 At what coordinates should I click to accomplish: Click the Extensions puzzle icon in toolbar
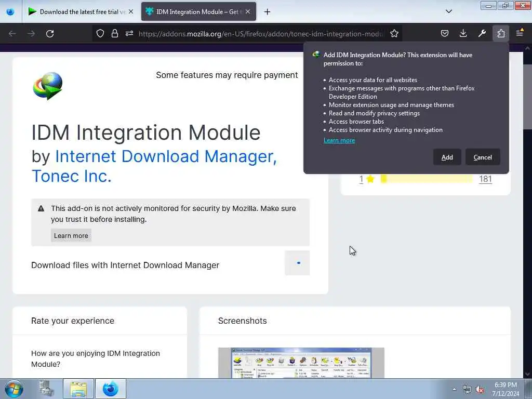tap(501, 33)
